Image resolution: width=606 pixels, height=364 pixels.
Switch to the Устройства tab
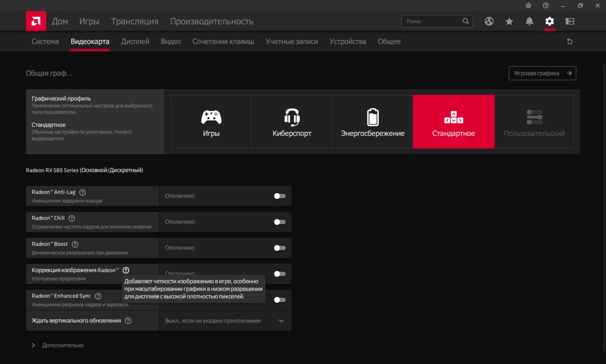coord(348,42)
